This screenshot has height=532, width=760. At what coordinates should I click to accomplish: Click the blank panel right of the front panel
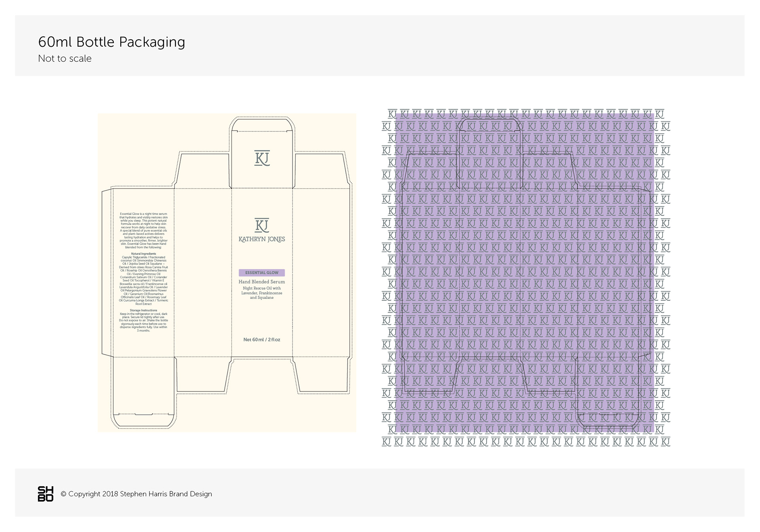(321, 273)
